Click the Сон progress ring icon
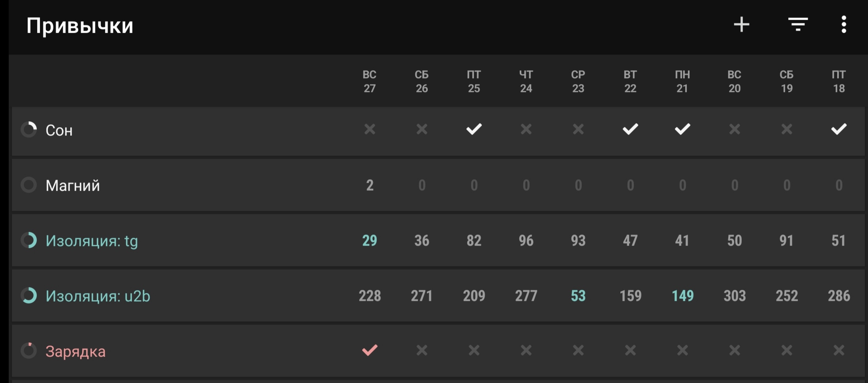Image resolution: width=868 pixels, height=383 pixels. pos(29,130)
